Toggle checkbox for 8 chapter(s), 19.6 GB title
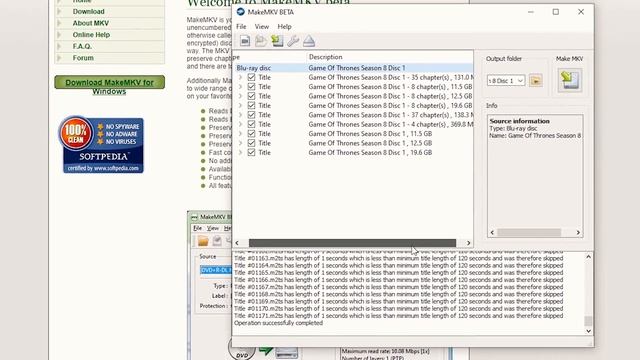Viewport: 640px width, 360px height. point(251,105)
